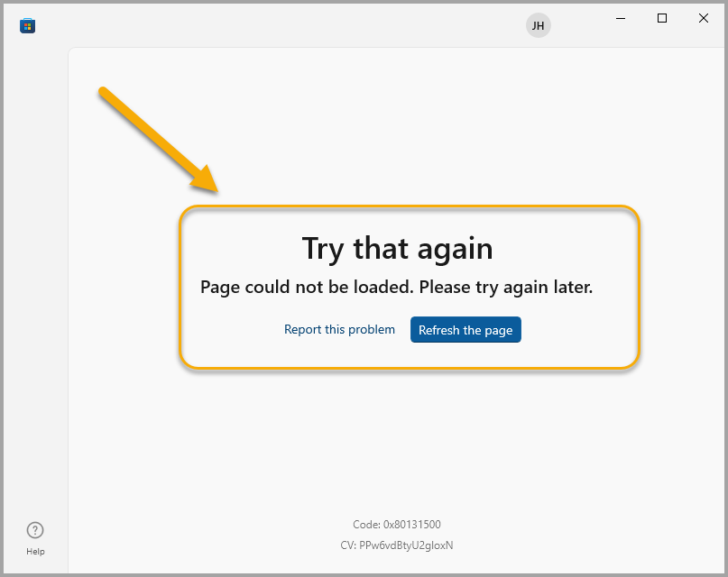Viewport: 728px width, 577px height.
Task: Maximize the Store window
Action: click(662, 18)
